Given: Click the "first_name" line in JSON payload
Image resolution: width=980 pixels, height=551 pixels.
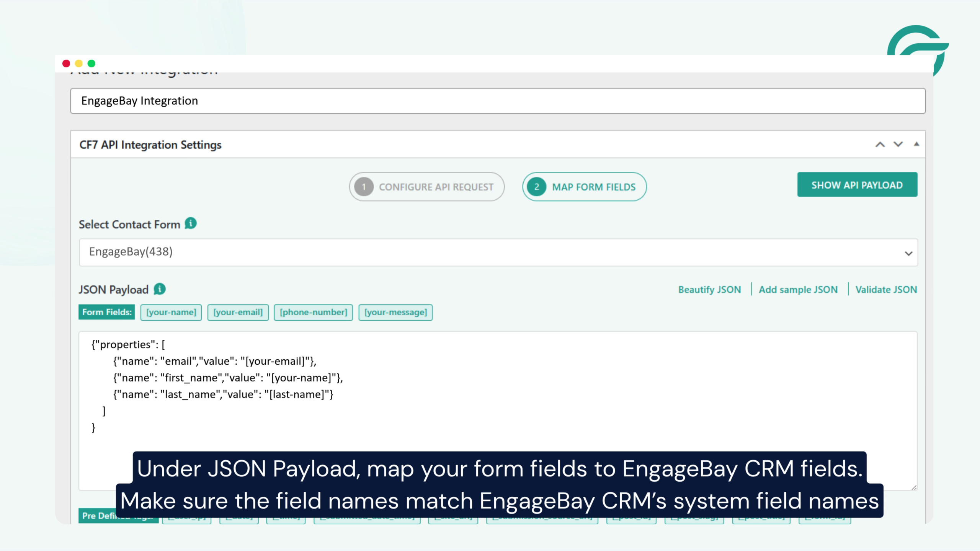Looking at the screenshot, I should [x=228, y=378].
